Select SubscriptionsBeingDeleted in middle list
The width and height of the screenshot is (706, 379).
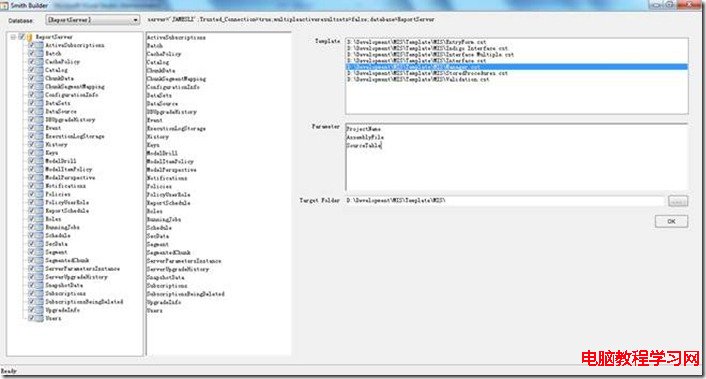186,294
